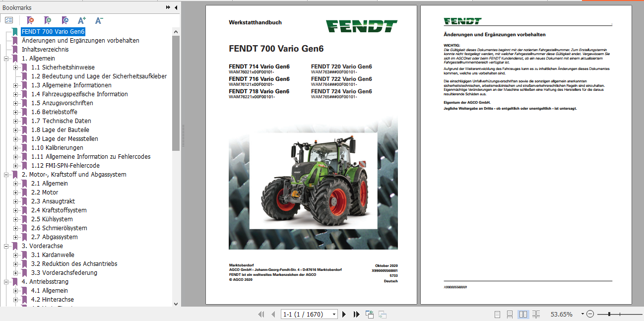Click the bookmark icon beside 2.2 Motor
This screenshot has width=644, height=321.
(24, 193)
